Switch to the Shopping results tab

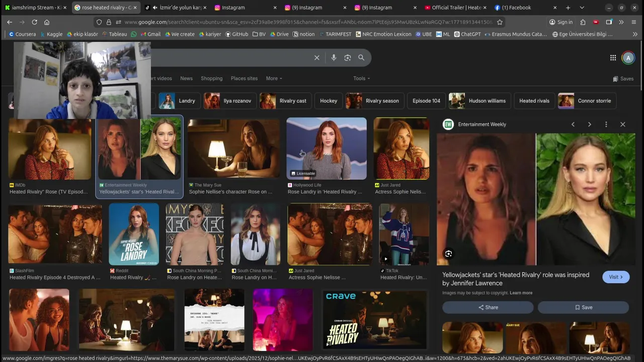211,78
